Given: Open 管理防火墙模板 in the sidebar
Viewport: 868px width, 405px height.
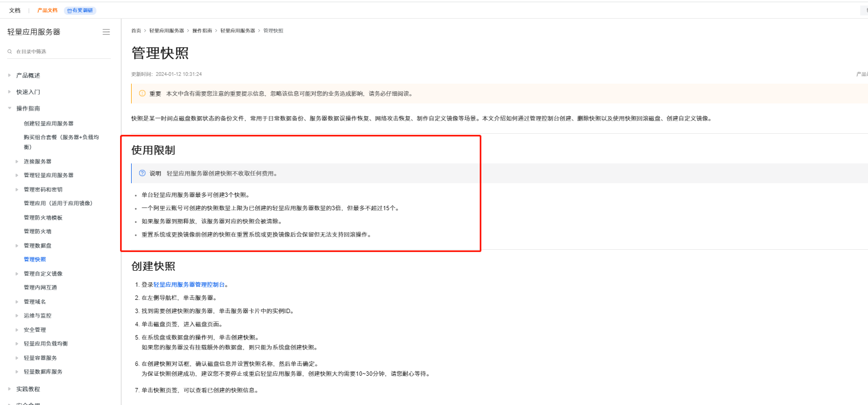Looking at the screenshot, I should click(x=43, y=217).
